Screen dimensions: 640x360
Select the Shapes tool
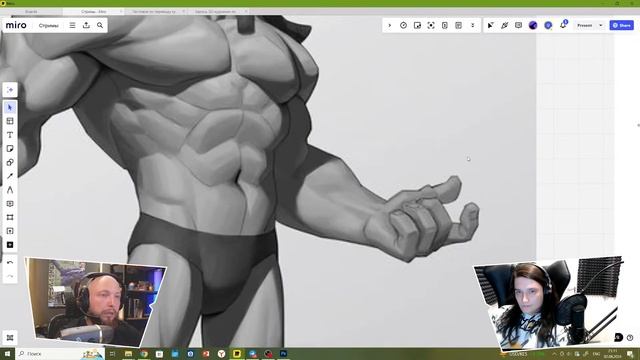10,162
